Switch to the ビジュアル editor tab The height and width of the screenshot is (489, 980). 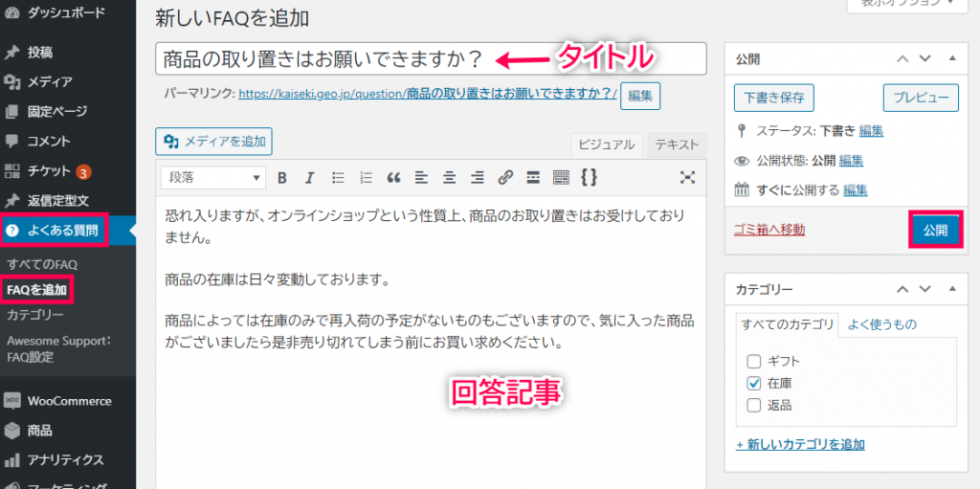pyautogui.click(x=606, y=144)
